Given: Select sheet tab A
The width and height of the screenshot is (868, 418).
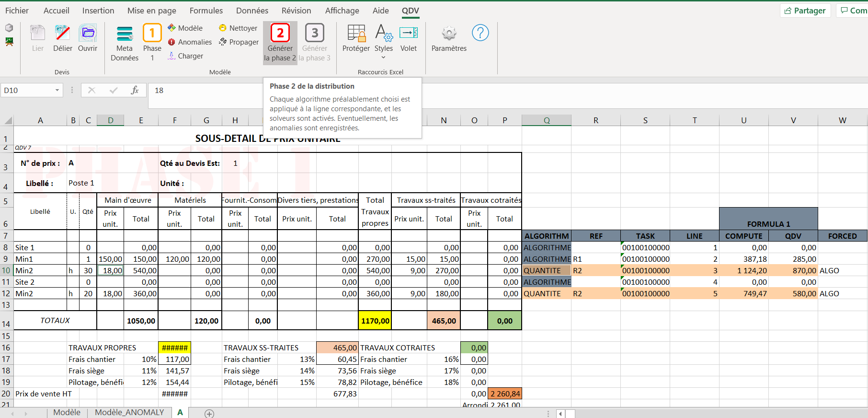Looking at the screenshot, I should coord(180,413).
